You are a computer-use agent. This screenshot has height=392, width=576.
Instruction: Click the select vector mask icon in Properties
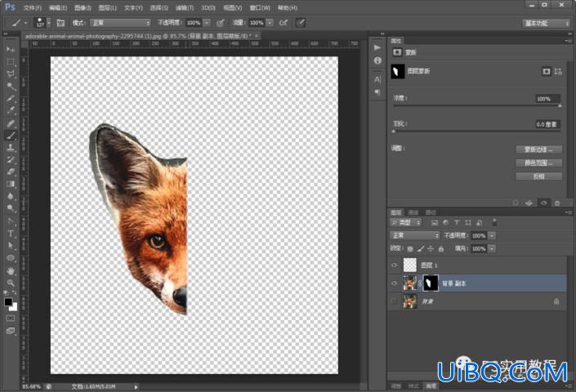pos(558,72)
